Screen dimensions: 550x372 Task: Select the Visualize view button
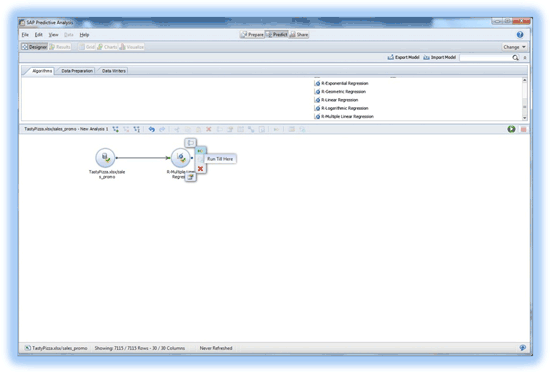pyautogui.click(x=132, y=47)
